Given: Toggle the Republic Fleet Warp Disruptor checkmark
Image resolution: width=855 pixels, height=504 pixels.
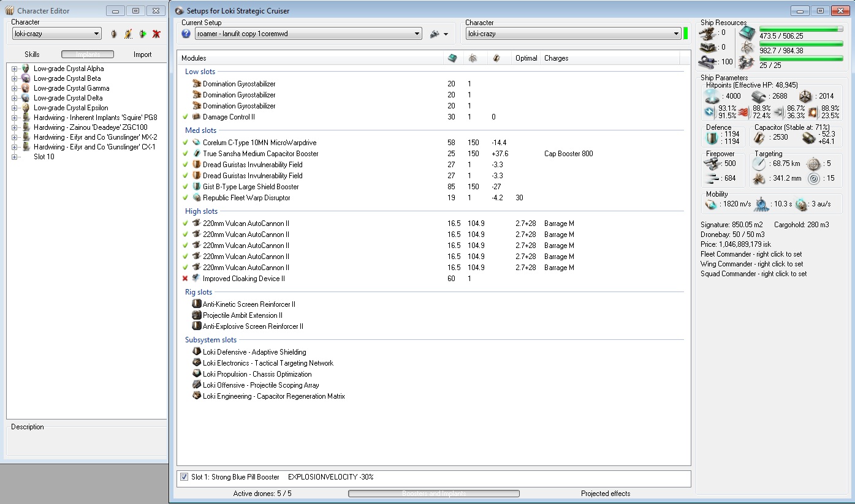Looking at the screenshot, I should [185, 198].
